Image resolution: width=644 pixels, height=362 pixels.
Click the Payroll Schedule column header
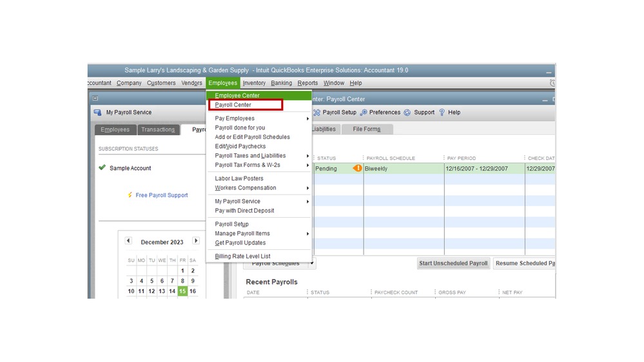391,158
